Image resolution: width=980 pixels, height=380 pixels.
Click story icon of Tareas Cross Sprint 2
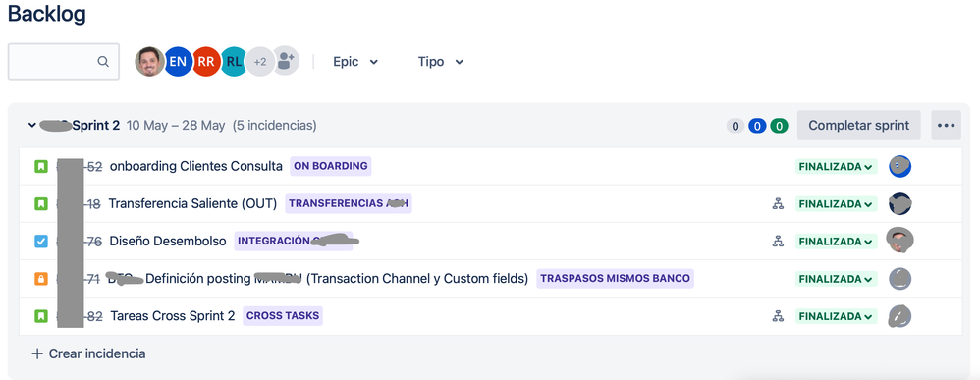40,316
